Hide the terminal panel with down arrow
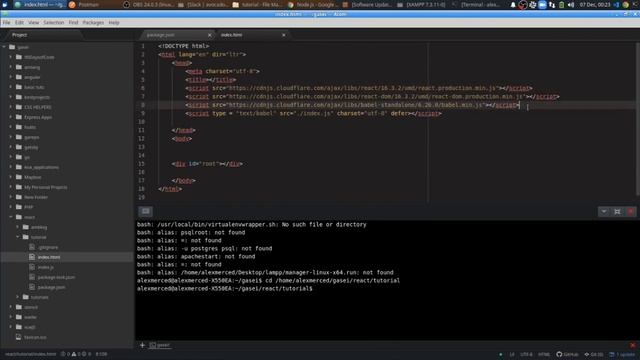640x360 pixels. 604,211
